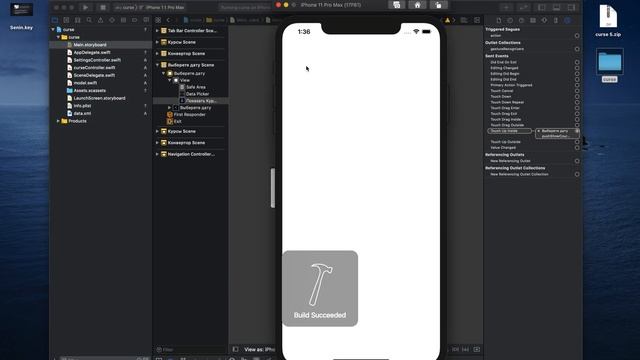Image resolution: width=640 pixels, height=360 pixels.
Task: Open the Library with the plus button
Action: coord(506,7)
